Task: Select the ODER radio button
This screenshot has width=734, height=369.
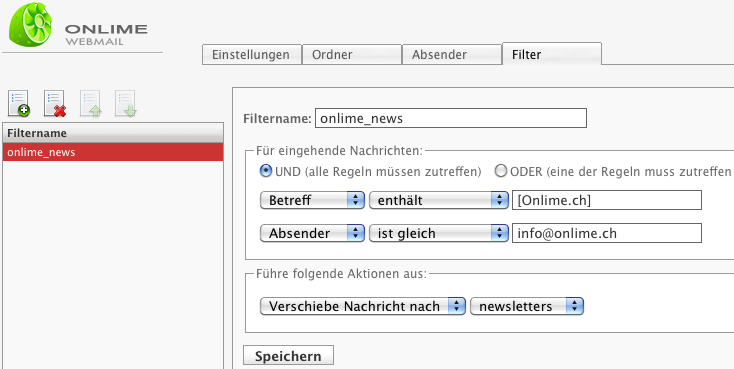Action: 501,171
